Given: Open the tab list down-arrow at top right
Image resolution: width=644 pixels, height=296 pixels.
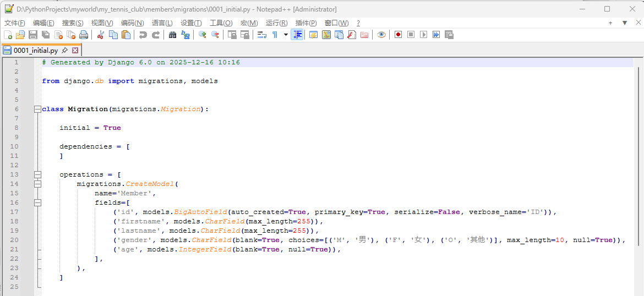Looking at the screenshot, I should 625,23.
